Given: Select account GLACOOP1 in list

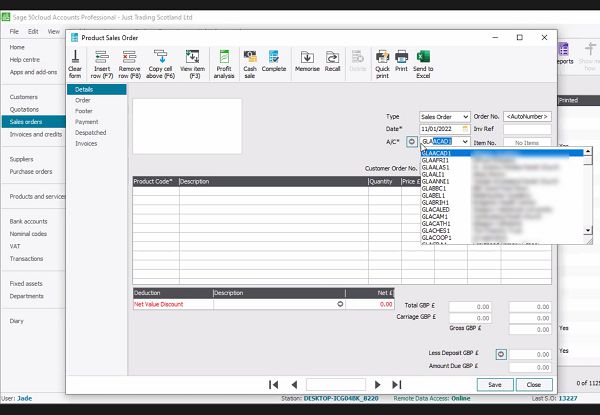Looking at the screenshot, I should [502, 238].
